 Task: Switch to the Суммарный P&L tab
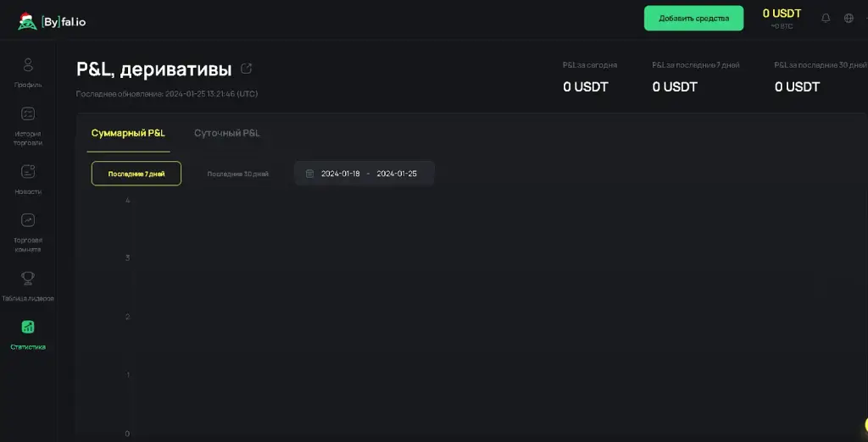(129, 133)
